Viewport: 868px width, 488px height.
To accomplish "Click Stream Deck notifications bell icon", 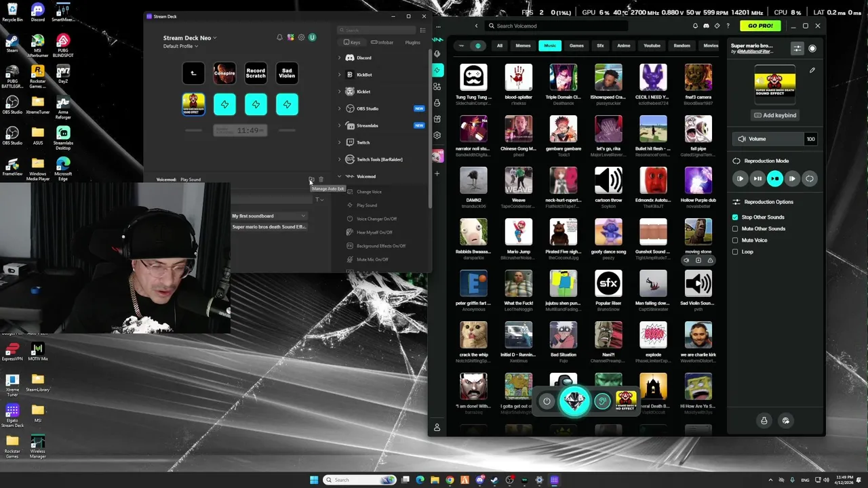I will (x=279, y=37).
